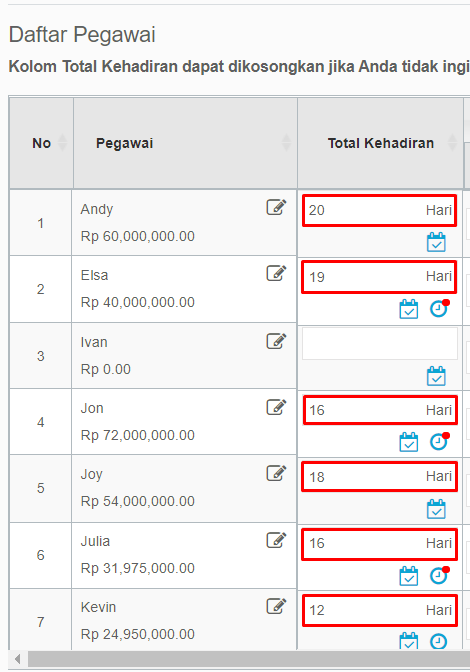Click Ivan's edit pencil icon

coord(276,341)
